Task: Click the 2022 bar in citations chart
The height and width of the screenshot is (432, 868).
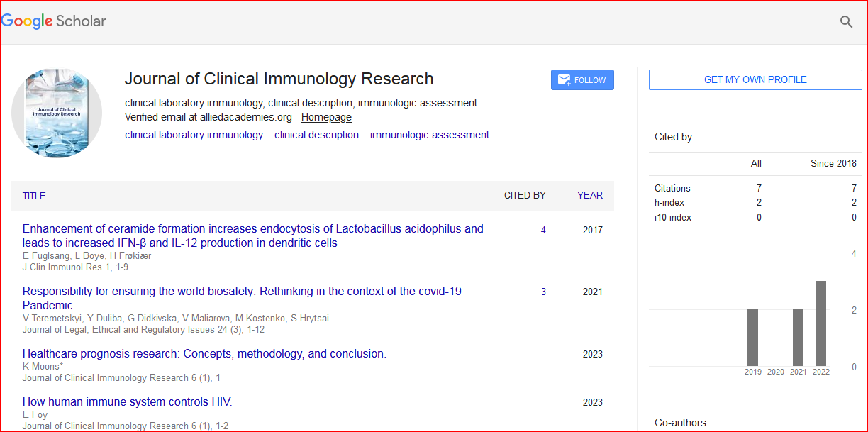Action: coord(820,323)
